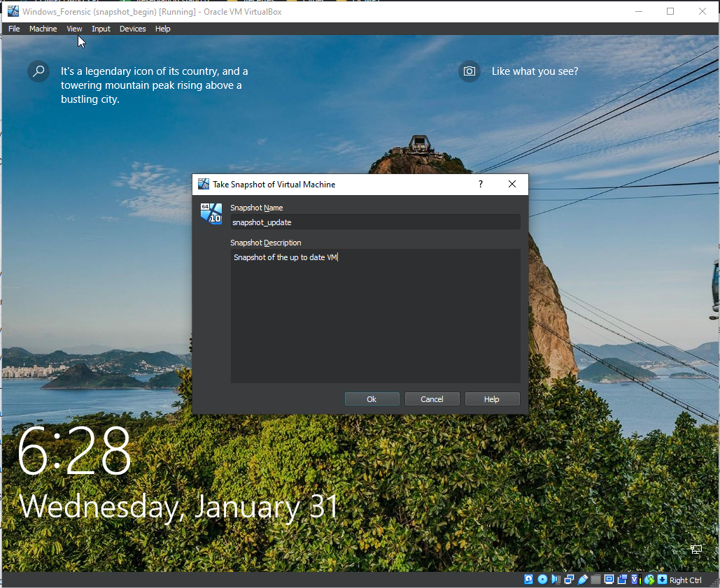Image resolution: width=720 pixels, height=588 pixels.
Task: Click the hard disk activity status icon
Action: click(x=528, y=580)
